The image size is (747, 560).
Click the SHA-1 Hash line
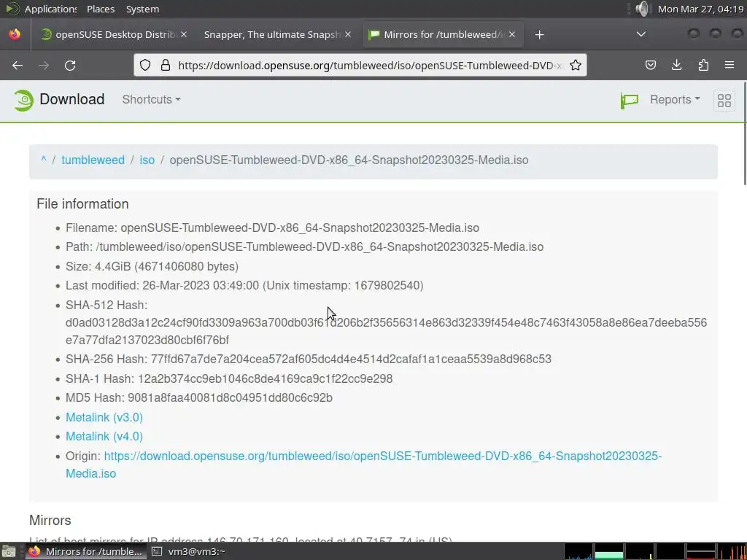[x=229, y=378]
